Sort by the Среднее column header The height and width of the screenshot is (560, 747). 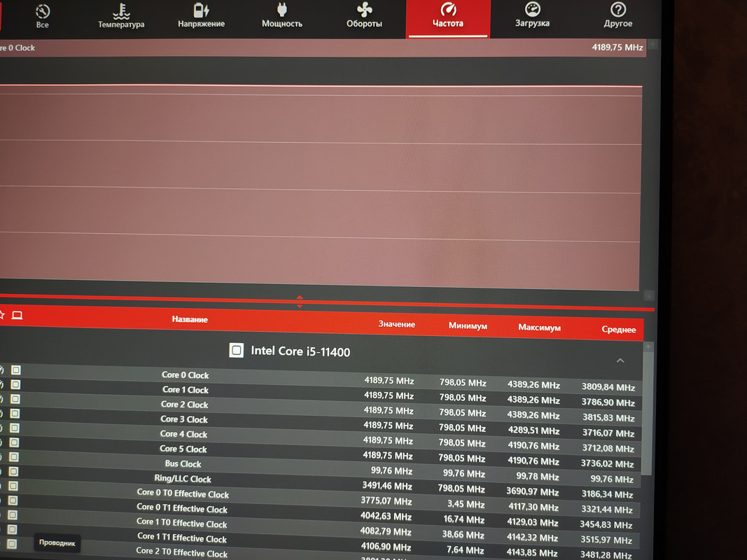[618, 330]
